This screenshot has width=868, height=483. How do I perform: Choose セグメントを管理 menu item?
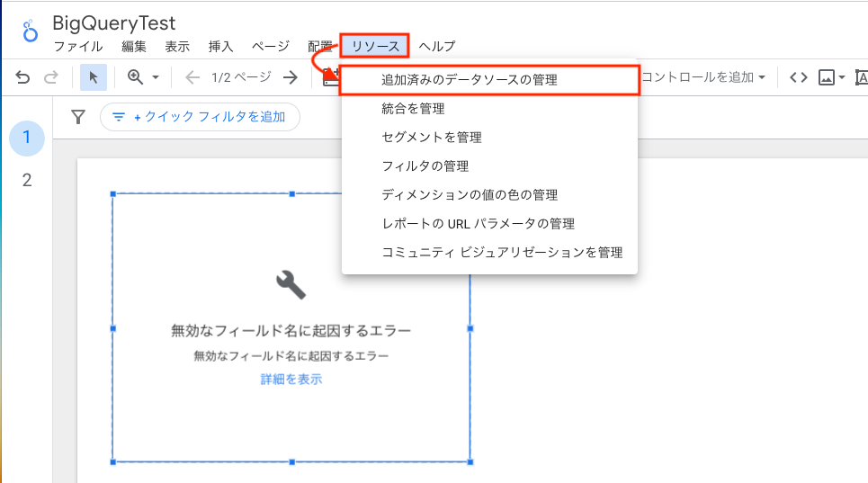coord(489,138)
